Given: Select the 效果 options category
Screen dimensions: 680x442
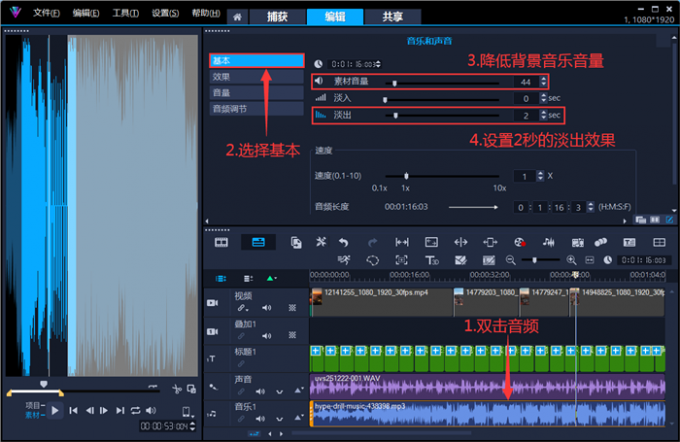Looking at the screenshot, I should (x=257, y=77).
